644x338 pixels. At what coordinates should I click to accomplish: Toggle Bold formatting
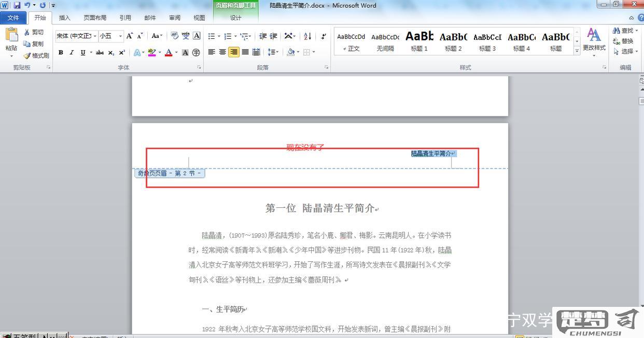[61, 52]
